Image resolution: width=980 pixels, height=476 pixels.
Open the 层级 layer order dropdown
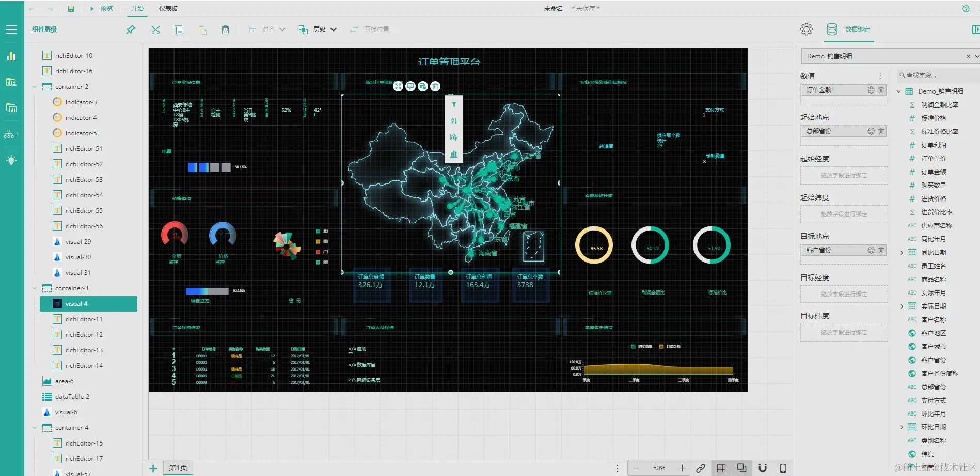(318, 29)
